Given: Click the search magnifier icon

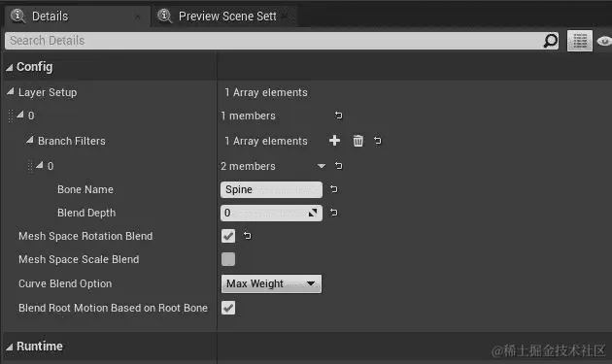Looking at the screenshot, I should (x=551, y=41).
